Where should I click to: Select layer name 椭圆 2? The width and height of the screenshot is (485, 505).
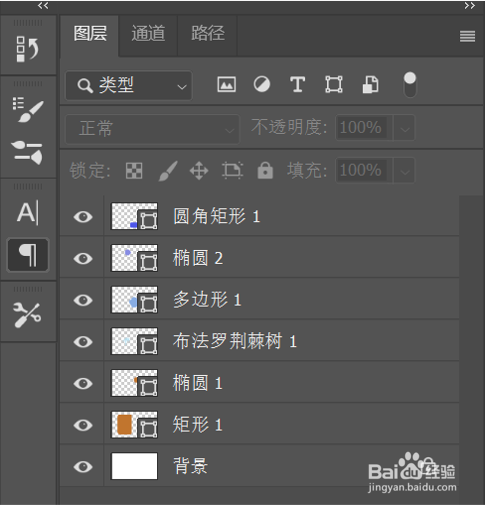coord(198,258)
